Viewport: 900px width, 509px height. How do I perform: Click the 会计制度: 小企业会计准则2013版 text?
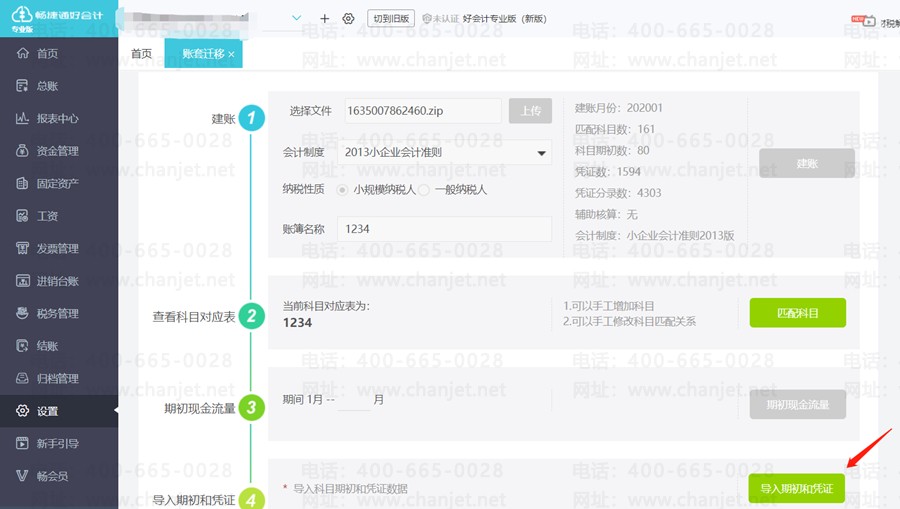[654, 235]
